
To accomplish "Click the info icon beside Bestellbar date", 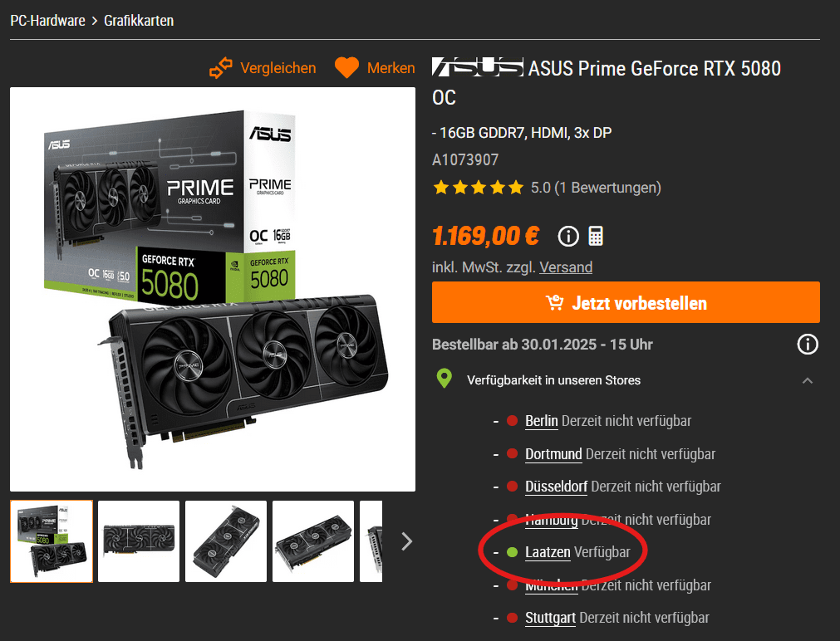I will point(808,345).
